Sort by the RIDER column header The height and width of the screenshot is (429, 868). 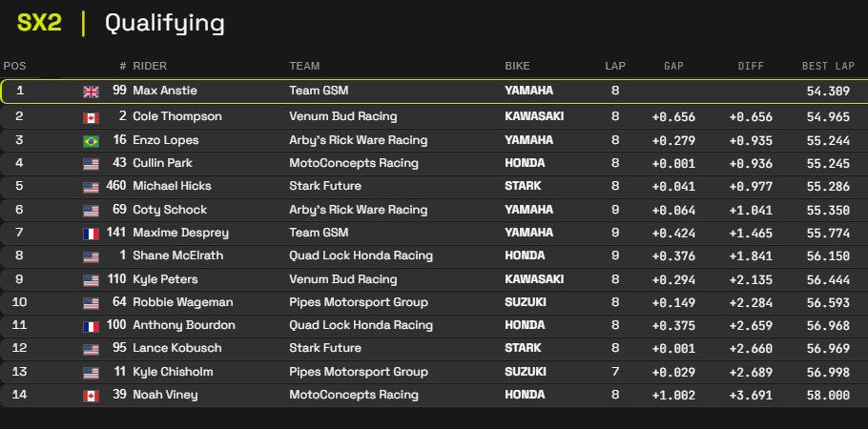(x=150, y=66)
